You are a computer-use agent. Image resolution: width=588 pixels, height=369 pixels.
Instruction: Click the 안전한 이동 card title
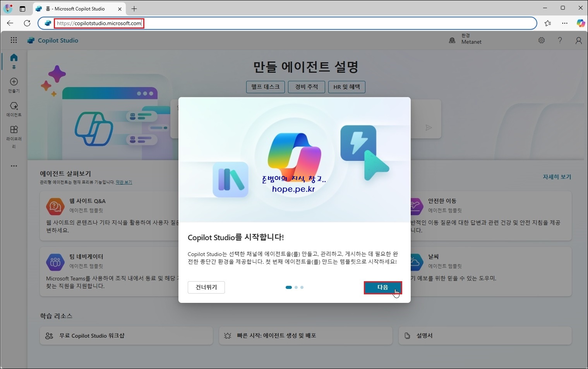(x=442, y=201)
